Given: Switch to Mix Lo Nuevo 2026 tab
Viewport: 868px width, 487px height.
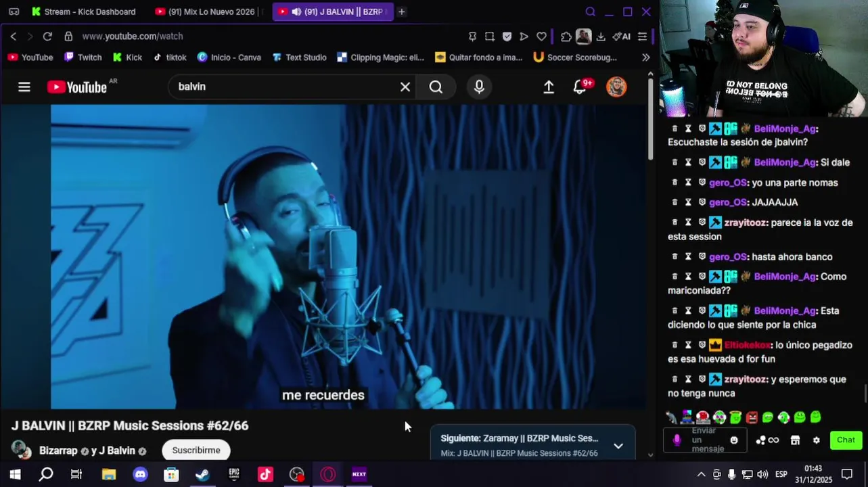Looking at the screenshot, I should tap(208, 11).
